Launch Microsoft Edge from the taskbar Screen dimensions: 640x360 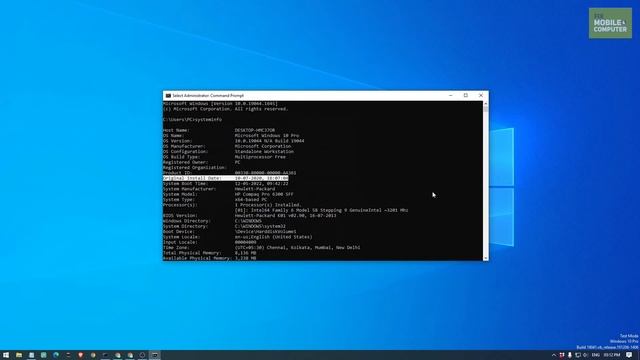click(x=56, y=355)
